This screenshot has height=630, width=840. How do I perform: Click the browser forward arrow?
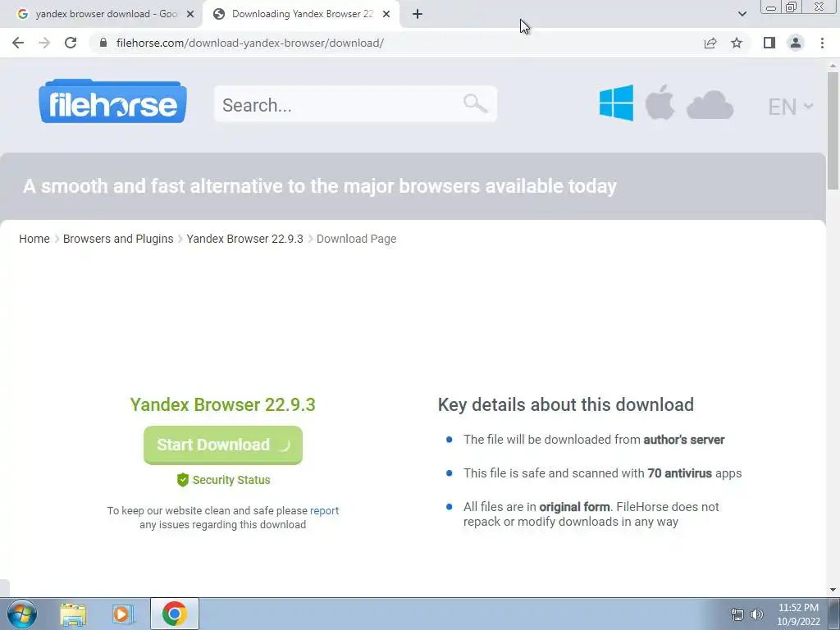coord(44,43)
